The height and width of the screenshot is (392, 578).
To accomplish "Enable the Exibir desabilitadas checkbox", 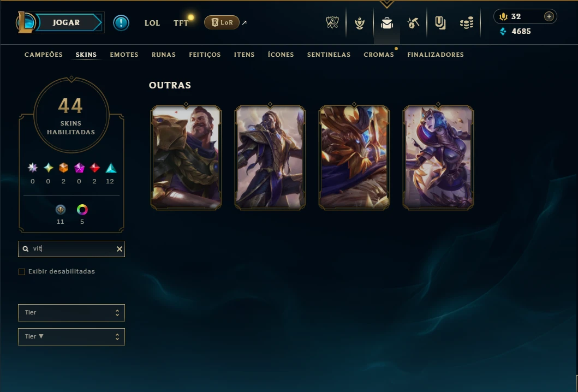I will [x=22, y=272].
